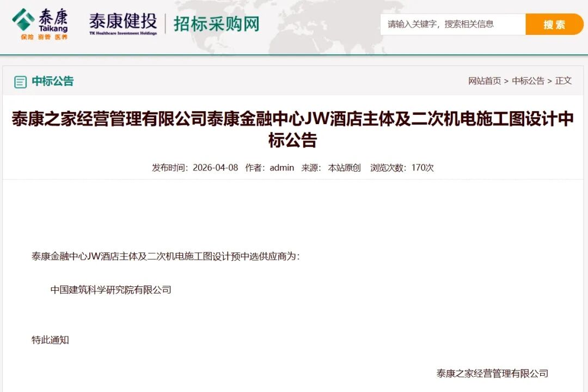Click the 预中选供应商为 paragraph
The height and width of the screenshot is (392, 588).
pyautogui.click(x=166, y=256)
